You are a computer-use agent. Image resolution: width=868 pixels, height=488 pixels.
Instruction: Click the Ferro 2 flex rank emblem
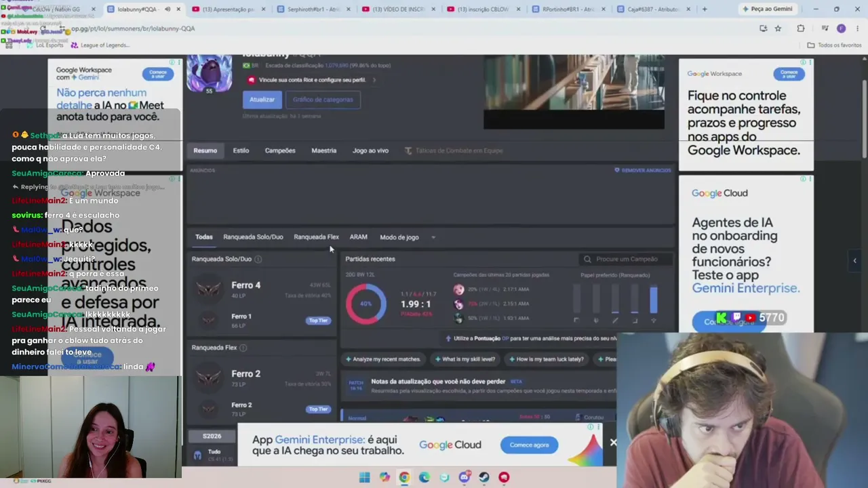pyautogui.click(x=208, y=378)
